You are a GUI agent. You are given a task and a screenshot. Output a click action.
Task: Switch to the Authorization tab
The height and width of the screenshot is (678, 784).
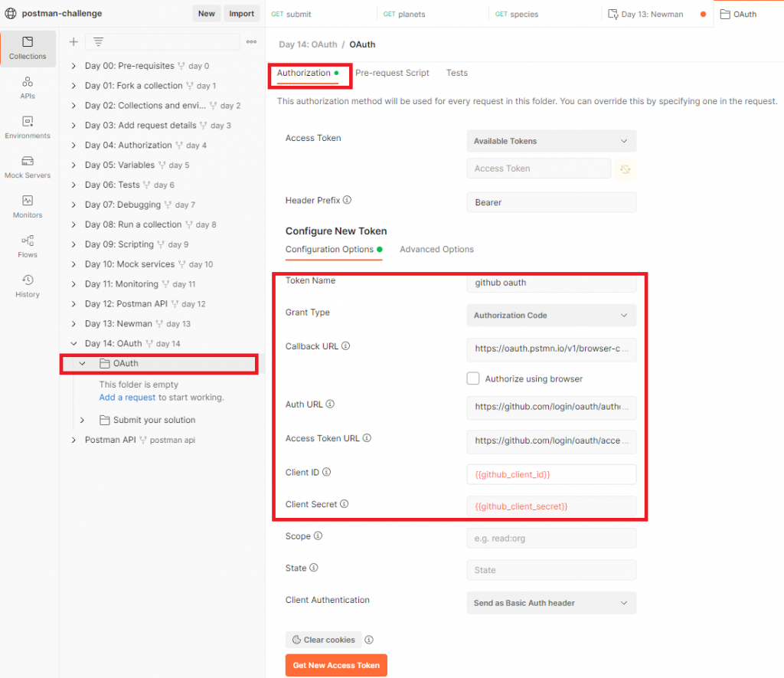click(308, 73)
